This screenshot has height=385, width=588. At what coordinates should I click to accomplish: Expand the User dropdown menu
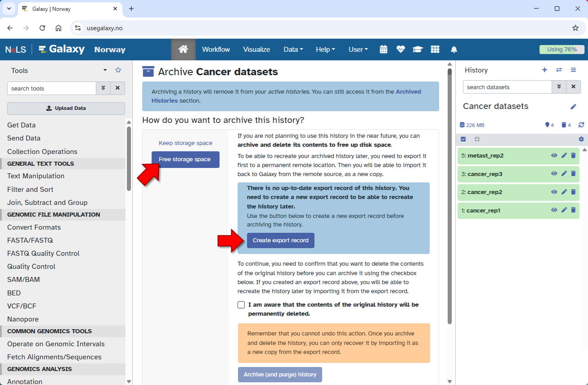click(358, 50)
